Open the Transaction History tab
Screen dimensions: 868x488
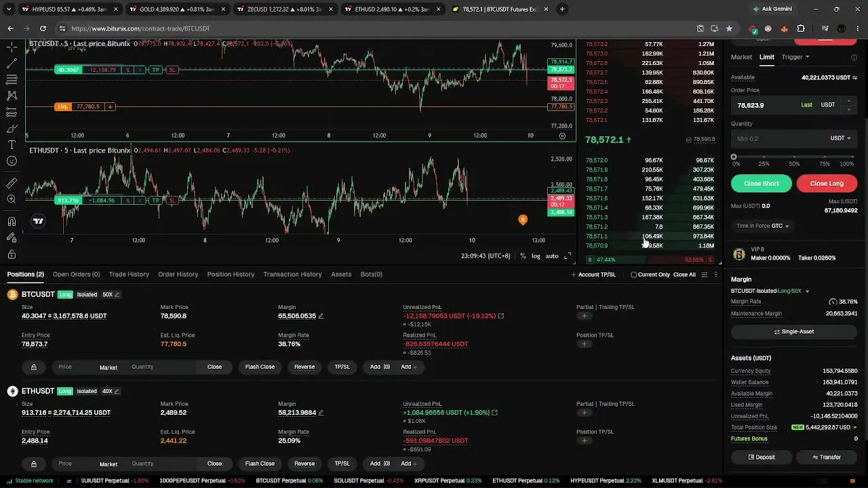pyautogui.click(x=292, y=274)
